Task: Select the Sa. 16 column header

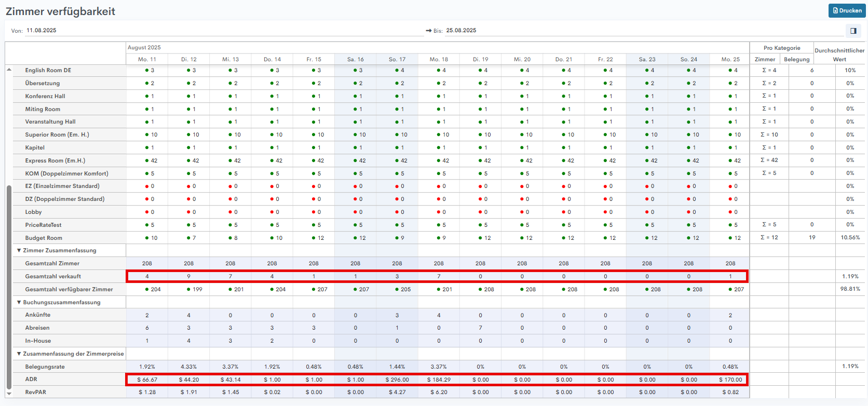Action: coord(355,59)
